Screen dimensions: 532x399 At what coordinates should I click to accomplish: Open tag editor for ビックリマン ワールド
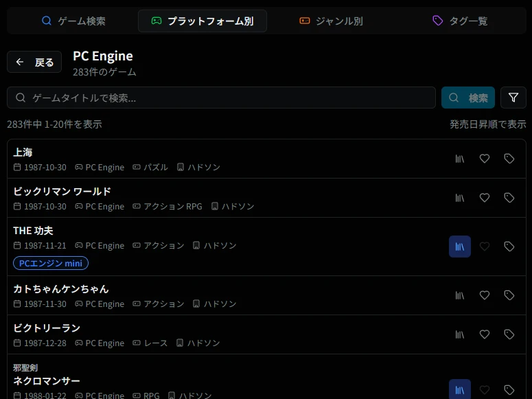pyautogui.click(x=509, y=198)
